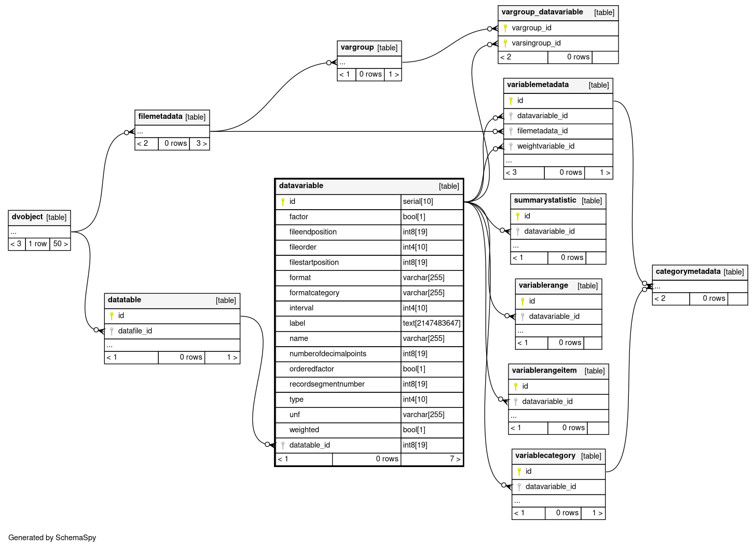
Task: Click the variablerangeitem table name
Action: click(544, 371)
